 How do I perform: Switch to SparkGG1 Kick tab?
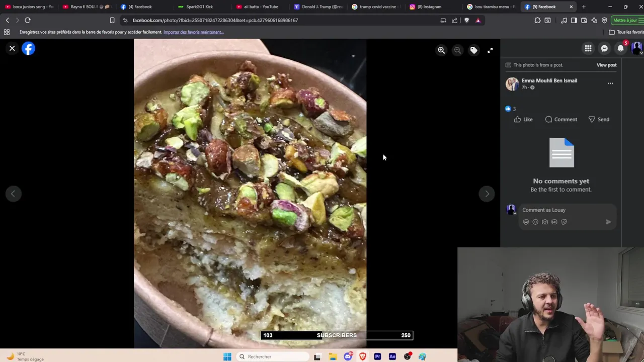[202, 7]
